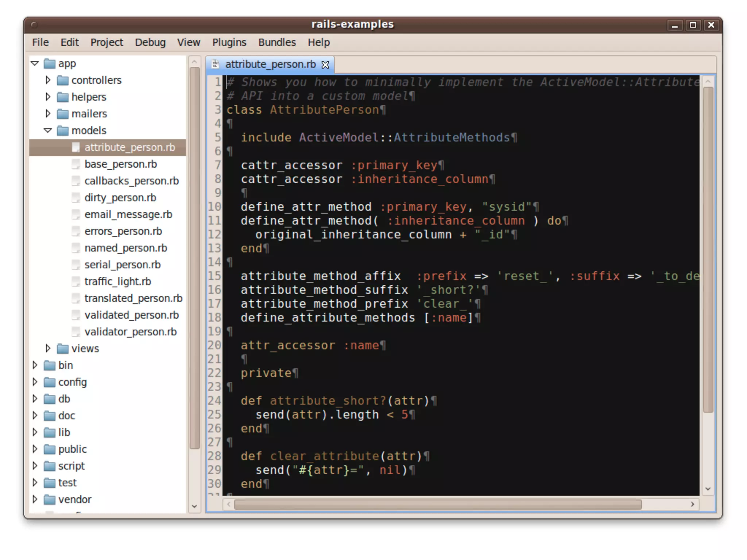Collapse the models folder
Viewport: 747px width, 560px height.
48,131
